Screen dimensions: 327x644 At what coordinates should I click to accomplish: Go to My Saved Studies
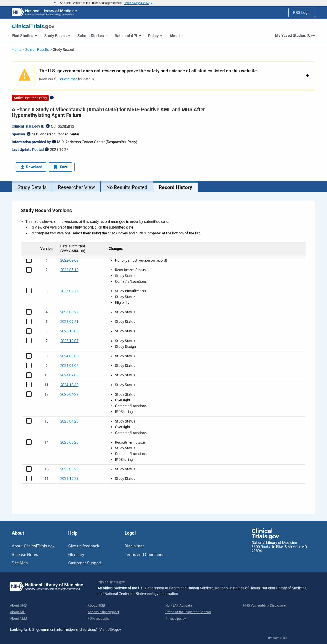click(x=295, y=35)
